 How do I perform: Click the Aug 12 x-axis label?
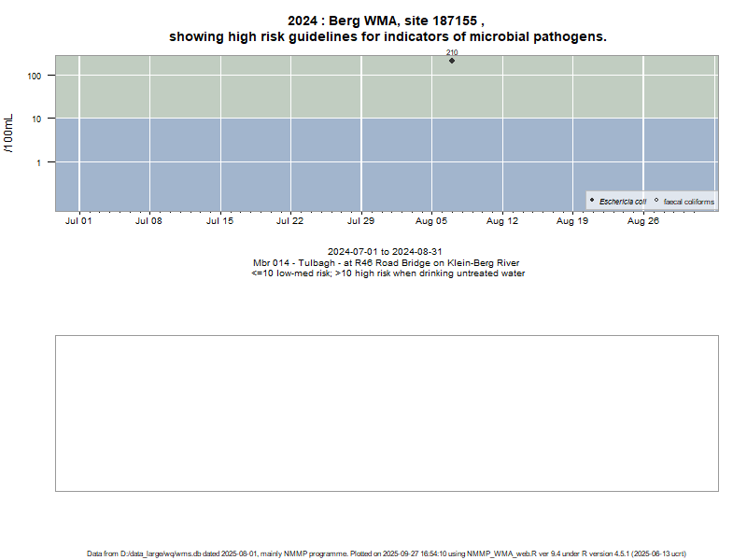pos(502,221)
